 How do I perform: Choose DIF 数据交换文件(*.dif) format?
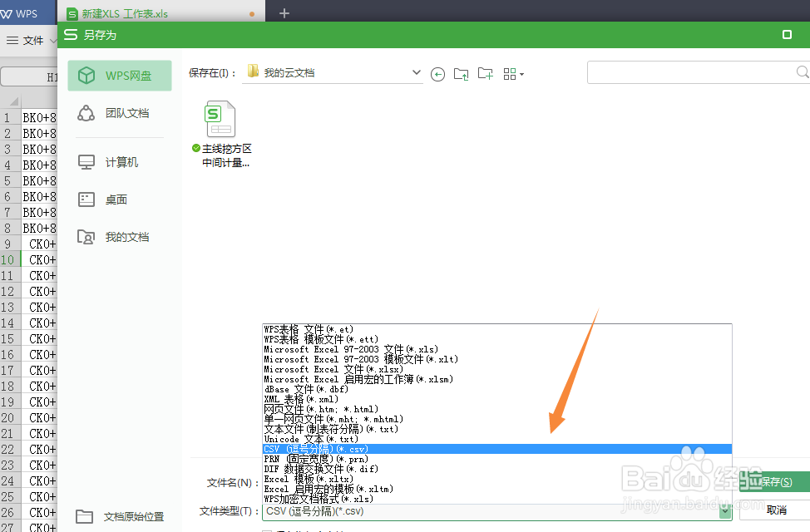497,469
